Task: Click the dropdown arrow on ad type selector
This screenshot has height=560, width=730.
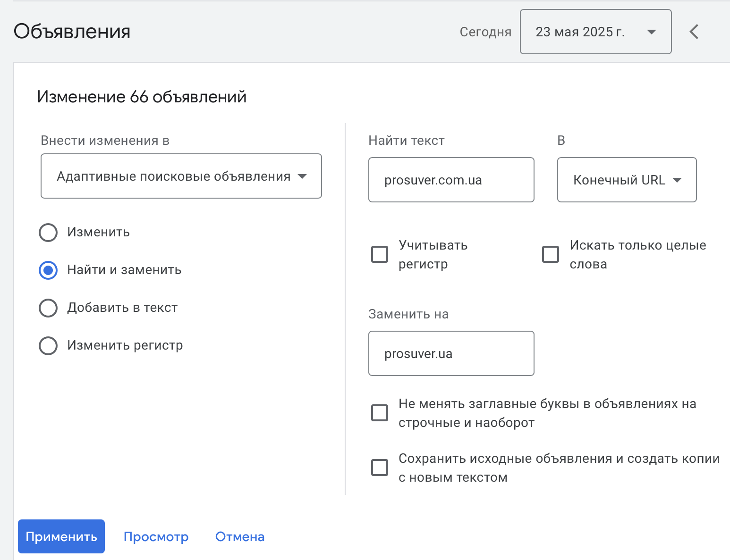Action: (x=303, y=176)
